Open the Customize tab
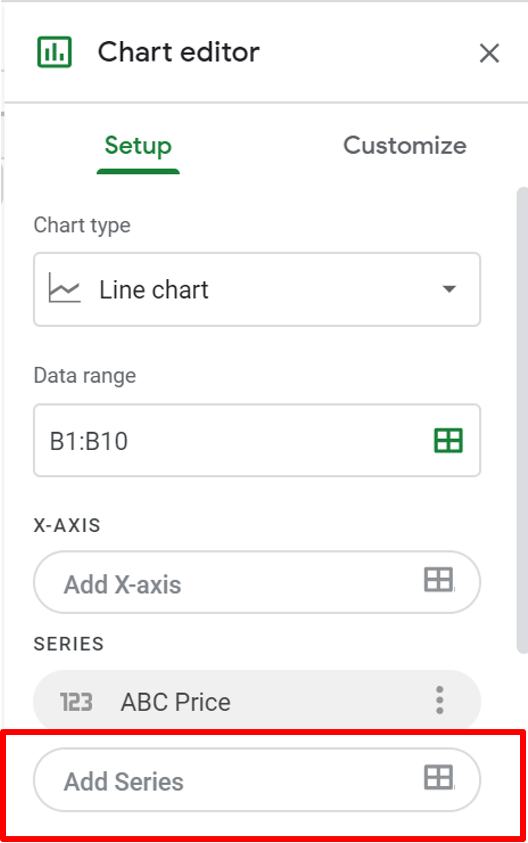Viewport: 528px width, 843px height. [405, 146]
